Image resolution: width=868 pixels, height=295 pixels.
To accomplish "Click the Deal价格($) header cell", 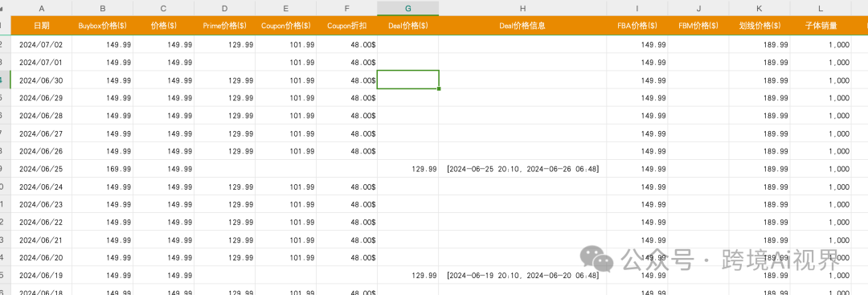I will [408, 26].
